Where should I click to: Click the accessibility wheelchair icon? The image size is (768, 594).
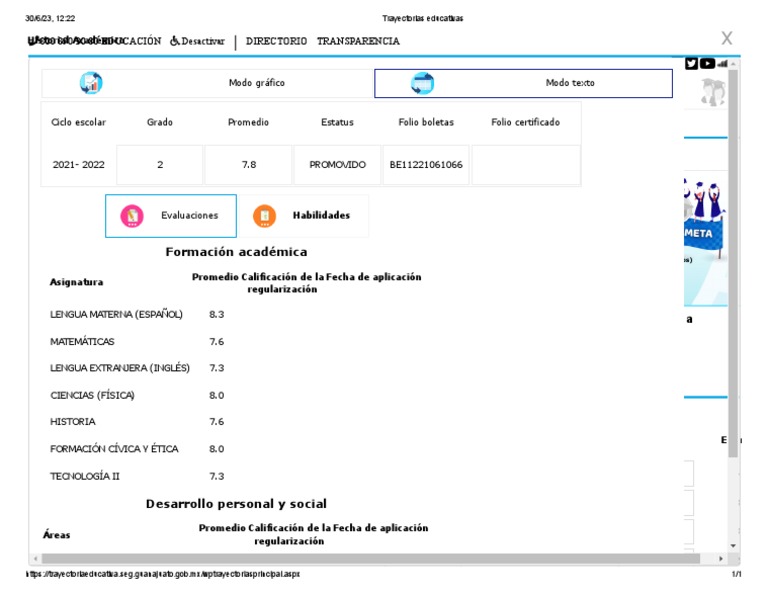[174, 41]
